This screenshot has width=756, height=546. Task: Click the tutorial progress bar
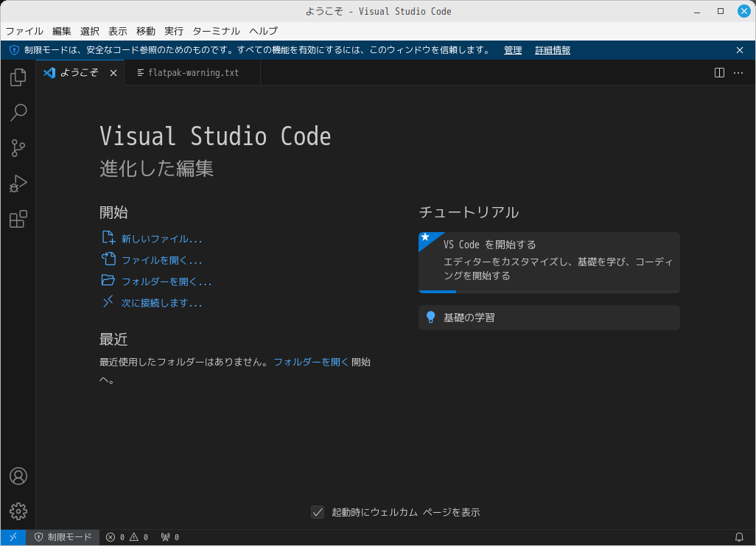pyautogui.click(x=549, y=292)
